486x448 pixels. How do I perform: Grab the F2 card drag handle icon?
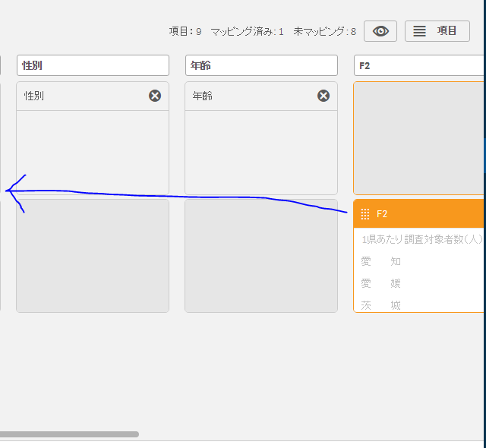coord(365,214)
